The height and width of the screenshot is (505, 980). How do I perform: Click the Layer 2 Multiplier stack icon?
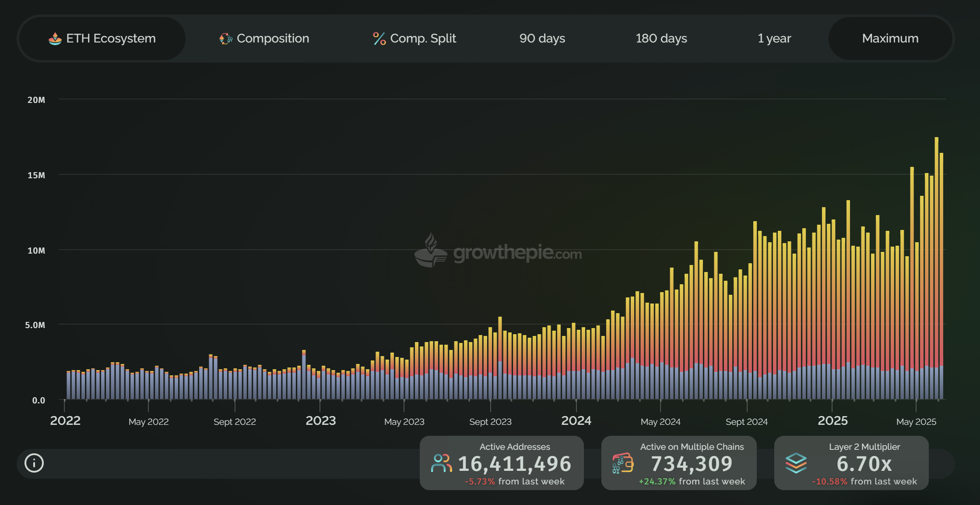click(x=796, y=463)
